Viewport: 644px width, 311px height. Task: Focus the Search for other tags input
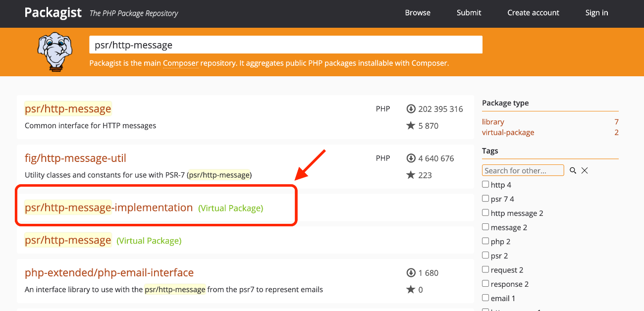[x=523, y=170]
